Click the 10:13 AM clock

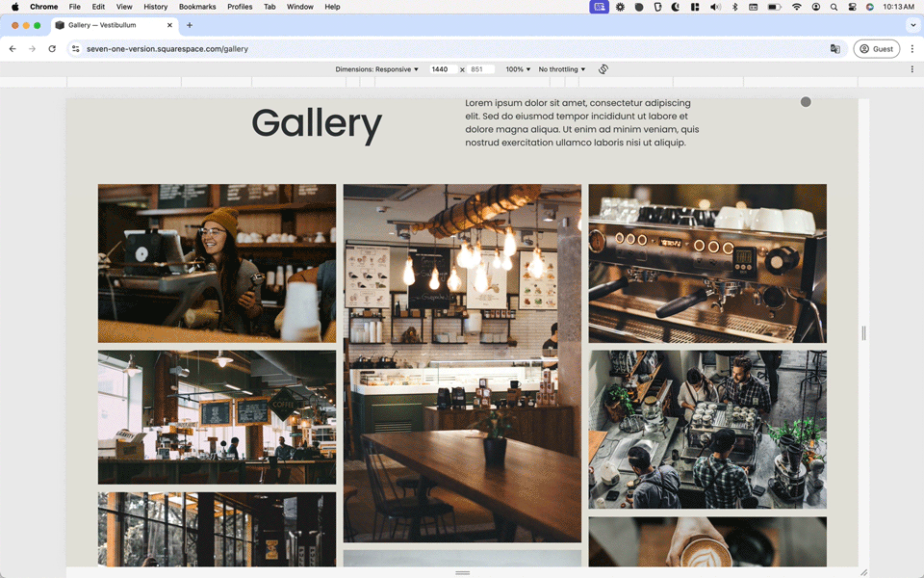[x=899, y=7]
